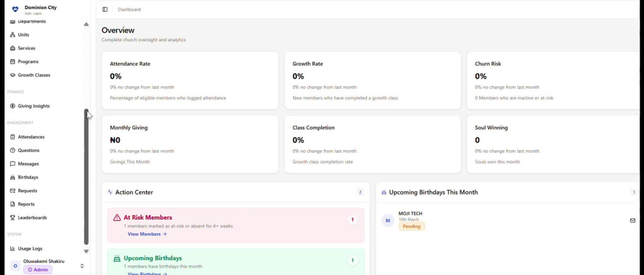Click the MOJI TECH birthday name

(x=410, y=213)
